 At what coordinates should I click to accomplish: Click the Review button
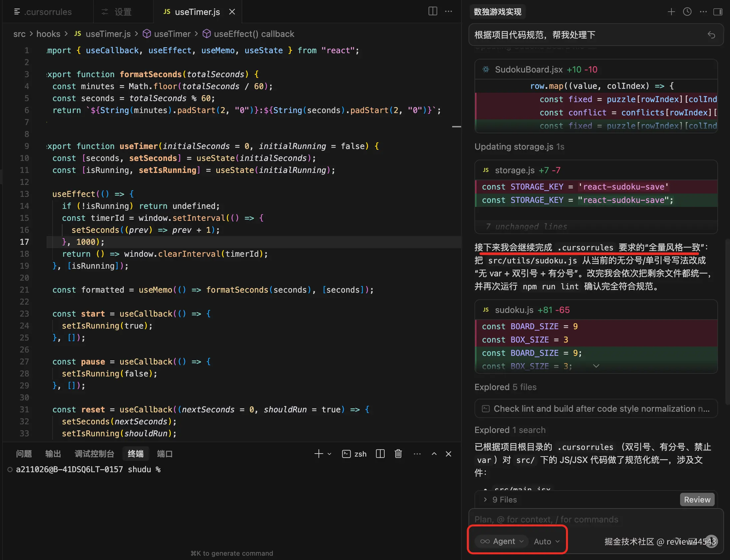click(697, 499)
